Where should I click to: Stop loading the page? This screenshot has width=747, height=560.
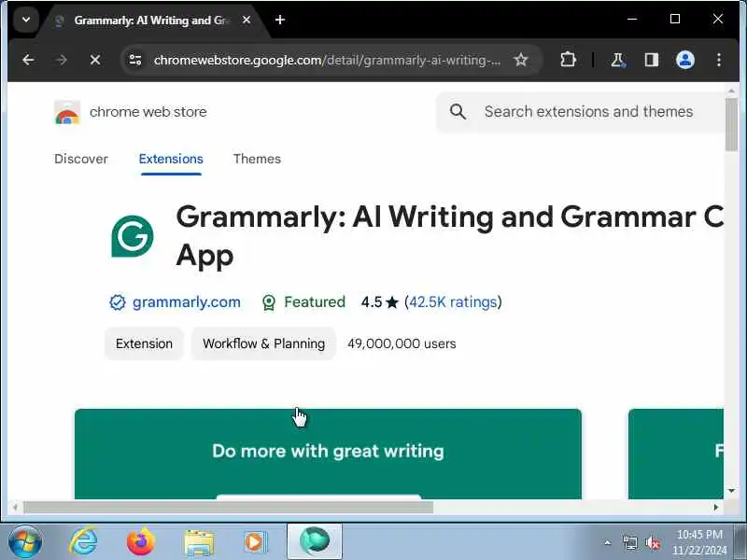point(95,60)
